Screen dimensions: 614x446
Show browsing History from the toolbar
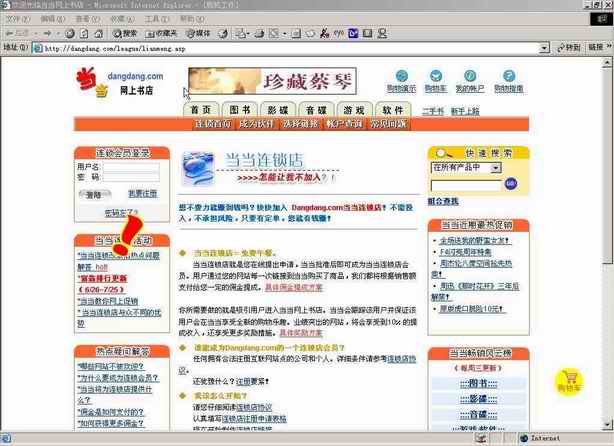pyautogui.click(x=223, y=34)
